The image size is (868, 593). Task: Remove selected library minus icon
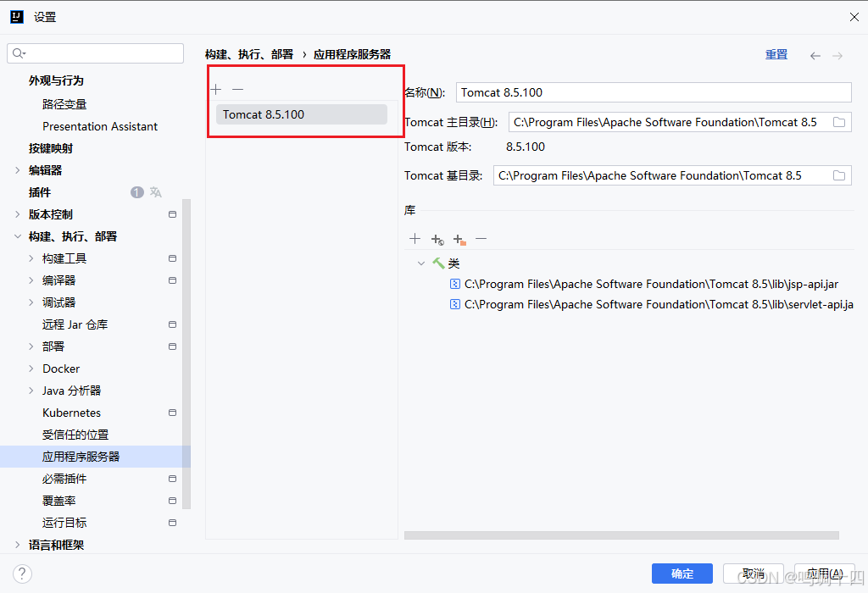(481, 239)
